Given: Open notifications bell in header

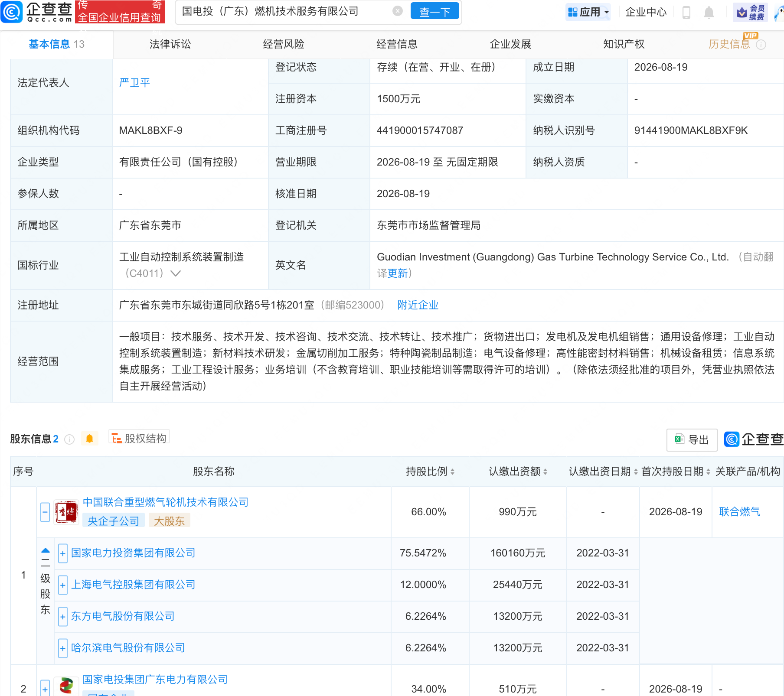Looking at the screenshot, I should pyautogui.click(x=709, y=12).
